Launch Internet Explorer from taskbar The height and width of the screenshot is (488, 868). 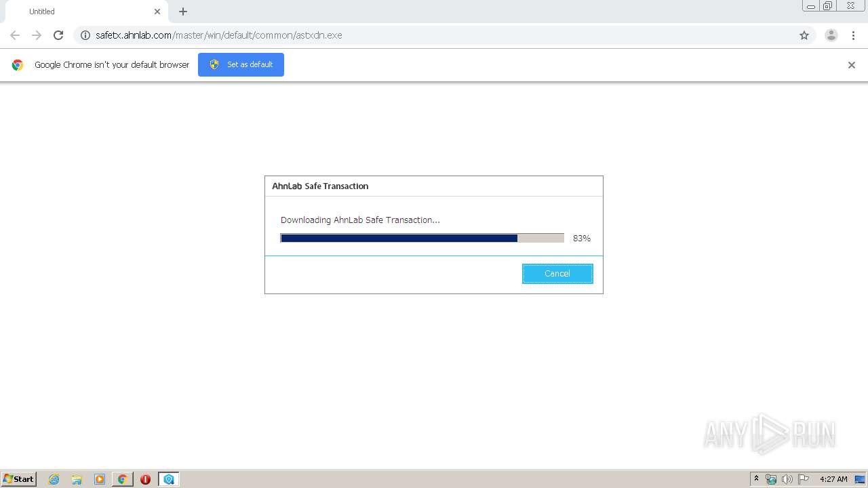pos(54,479)
